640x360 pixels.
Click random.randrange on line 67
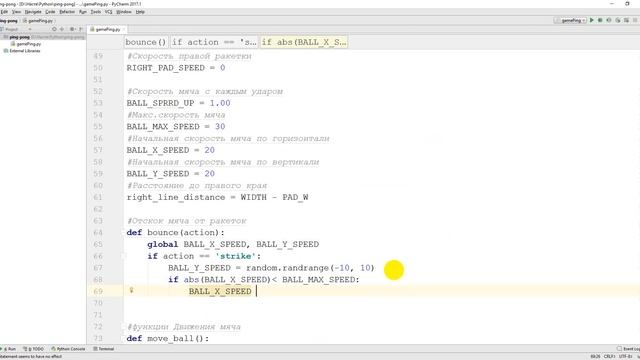(x=287, y=268)
